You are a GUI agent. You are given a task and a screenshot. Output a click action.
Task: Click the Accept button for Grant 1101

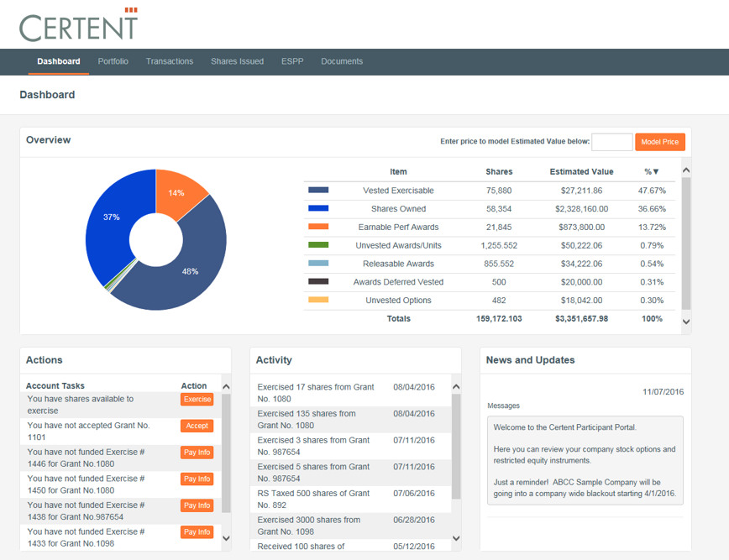click(197, 426)
